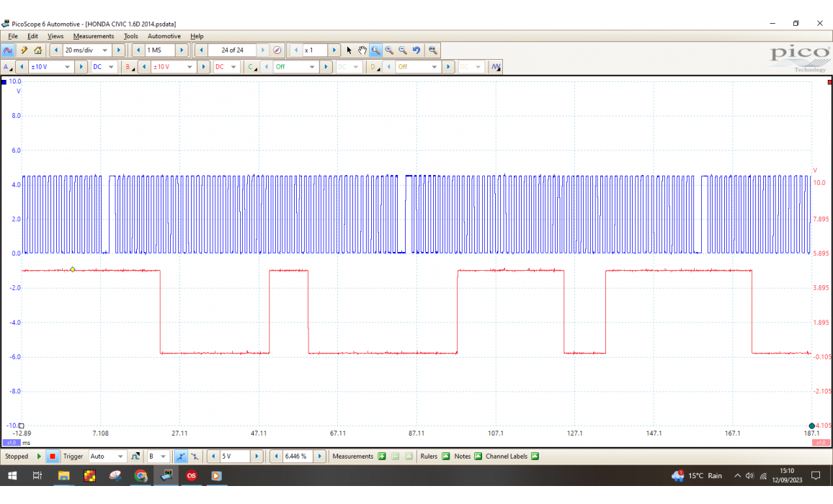Viewport: 833px width, 504px height.
Task: Click the math channels icon
Action: point(496,67)
